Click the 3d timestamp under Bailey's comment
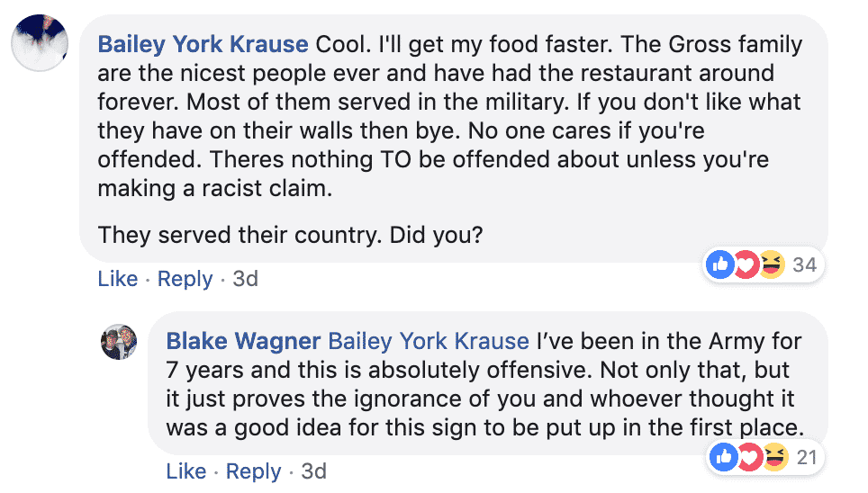The height and width of the screenshot is (493, 868). (245, 279)
